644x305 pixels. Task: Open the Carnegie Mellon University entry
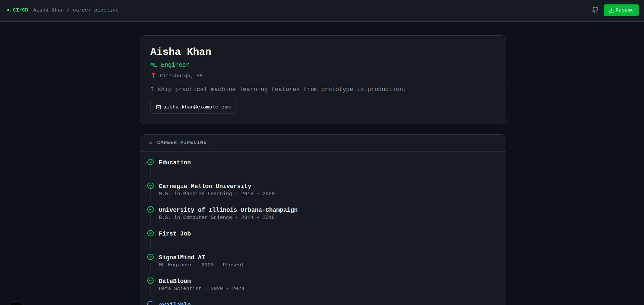(x=205, y=186)
